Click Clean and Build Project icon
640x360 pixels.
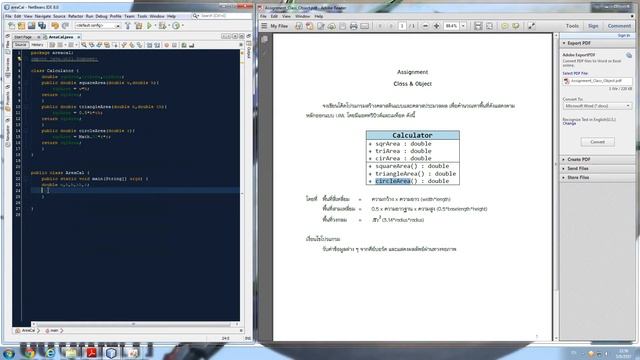click(x=139, y=26)
